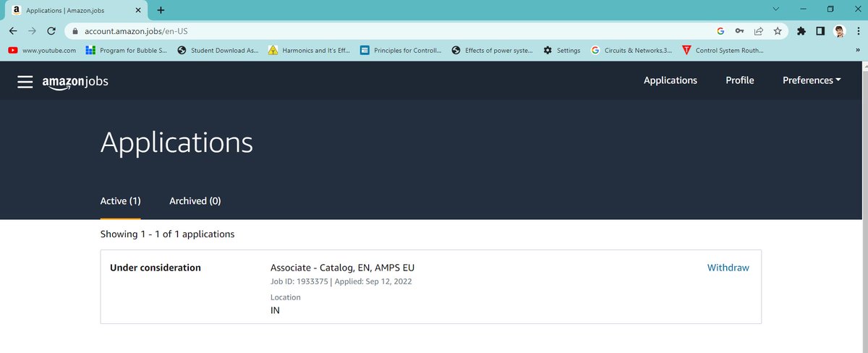Open the Settings bookmark

click(x=562, y=51)
